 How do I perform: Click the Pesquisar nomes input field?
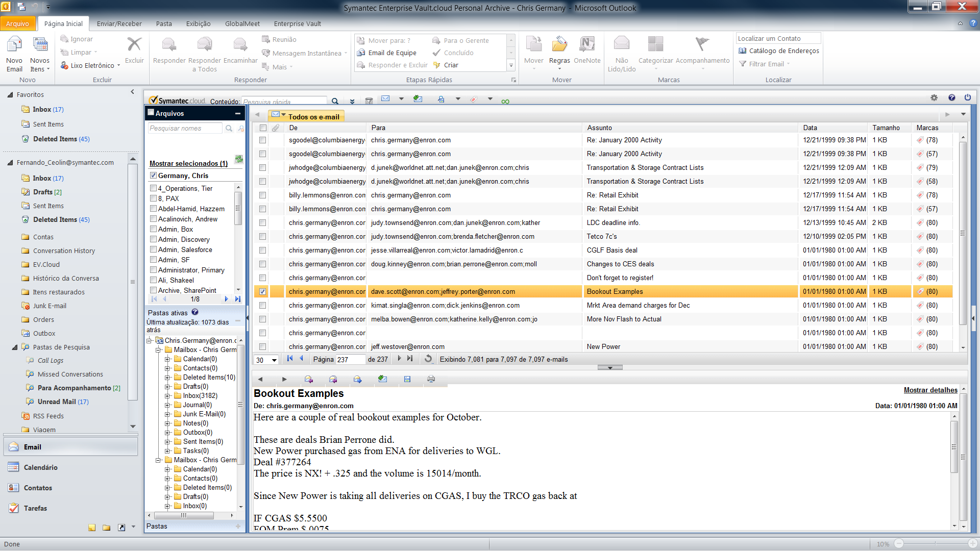pos(185,128)
